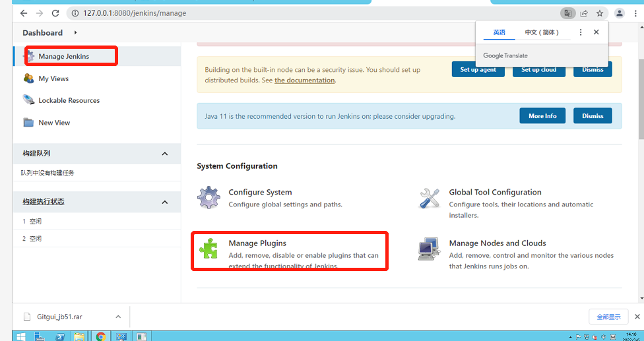Open File Explorer from taskbar
The image size is (644, 341).
click(x=79, y=336)
